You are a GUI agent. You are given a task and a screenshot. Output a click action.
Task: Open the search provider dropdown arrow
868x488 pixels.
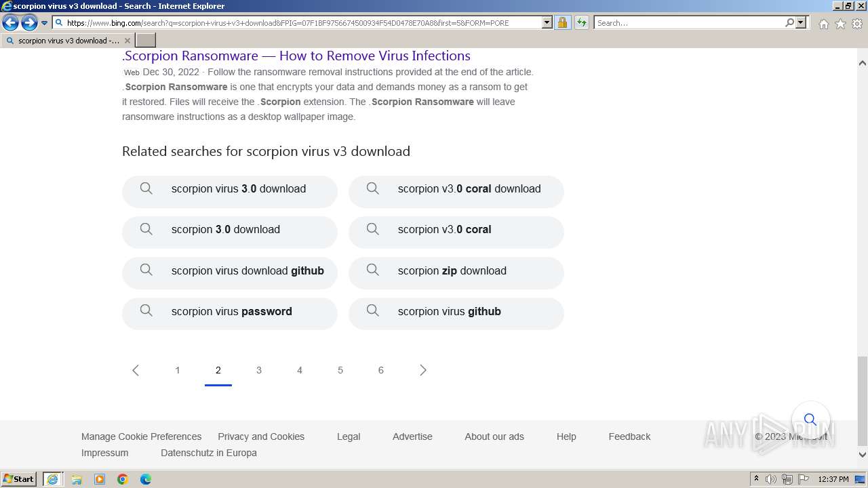(801, 22)
